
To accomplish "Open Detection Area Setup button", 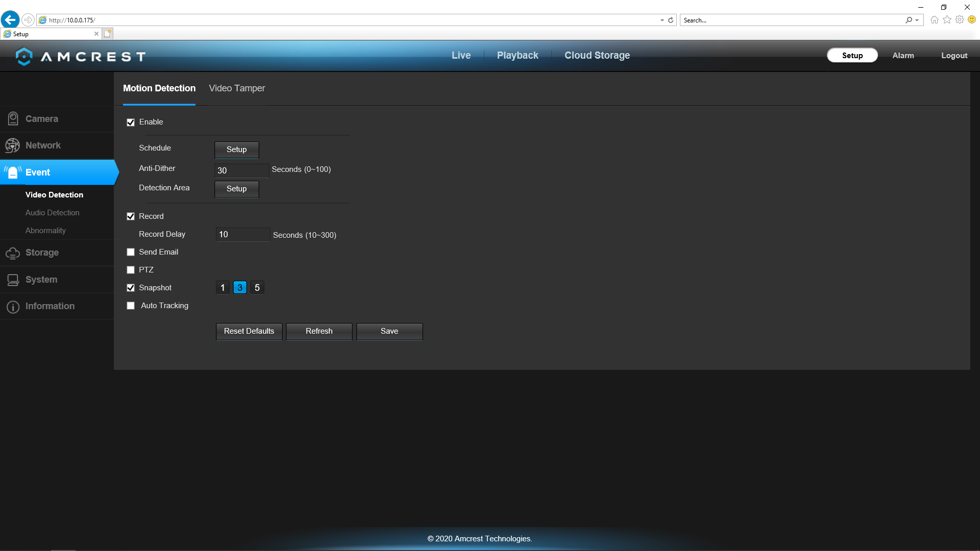I will click(236, 189).
